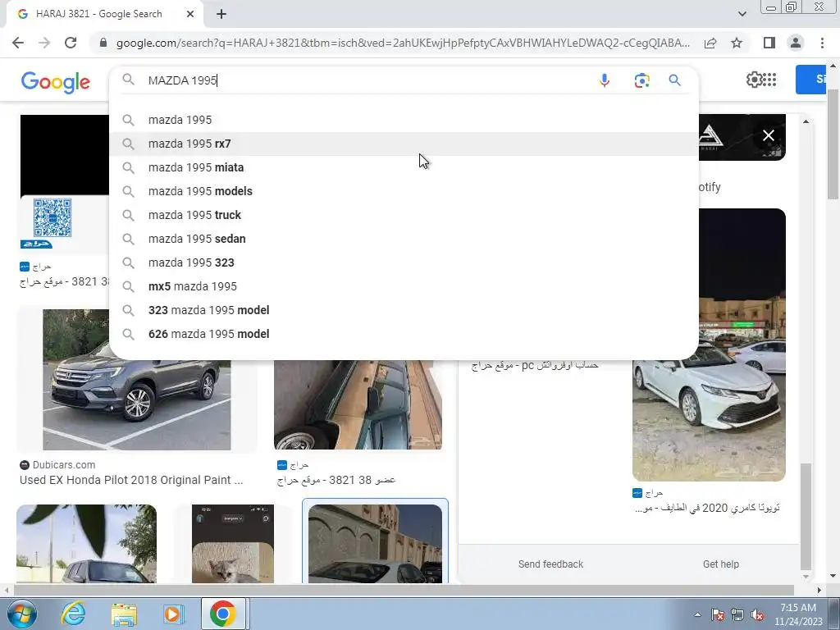This screenshot has height=630, width=840.
Task: Launch Internet Explorer from taskbar
Action: 73,614
